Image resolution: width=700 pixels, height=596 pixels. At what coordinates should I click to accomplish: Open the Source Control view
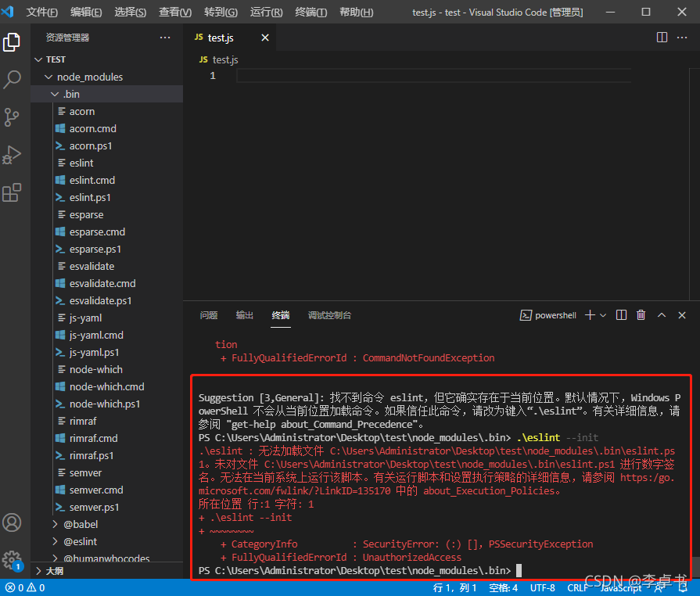click(x=12, y=117)
